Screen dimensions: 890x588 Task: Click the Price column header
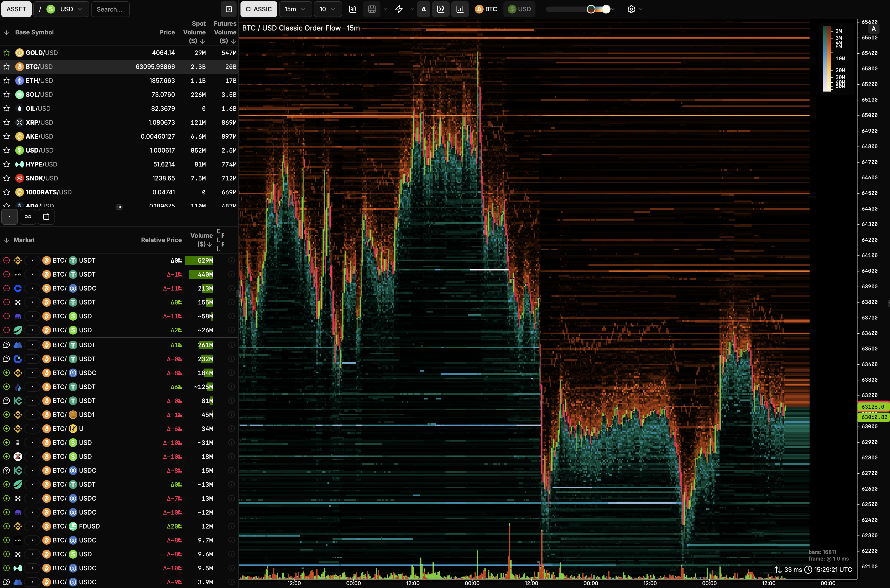[x=167, y=32]
